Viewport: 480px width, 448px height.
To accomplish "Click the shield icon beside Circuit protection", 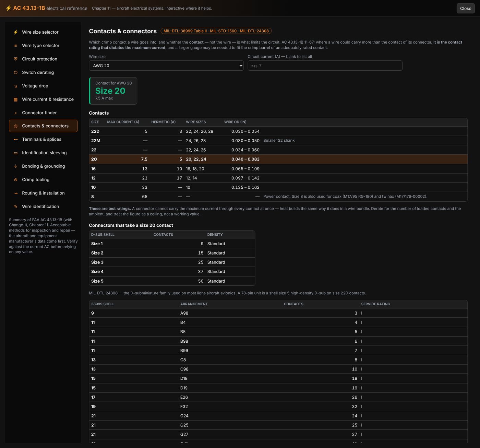I will [15, 59].
